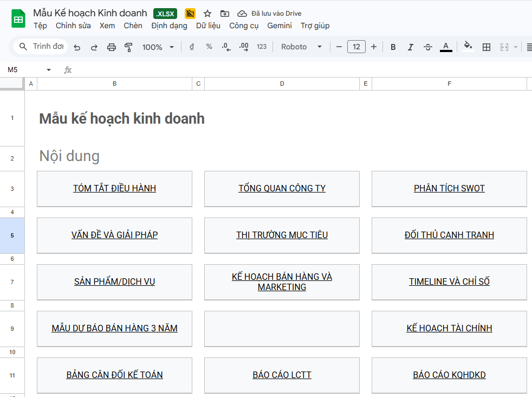Open the Borders grid icon

pyautogui.click(x=486, y=47)
